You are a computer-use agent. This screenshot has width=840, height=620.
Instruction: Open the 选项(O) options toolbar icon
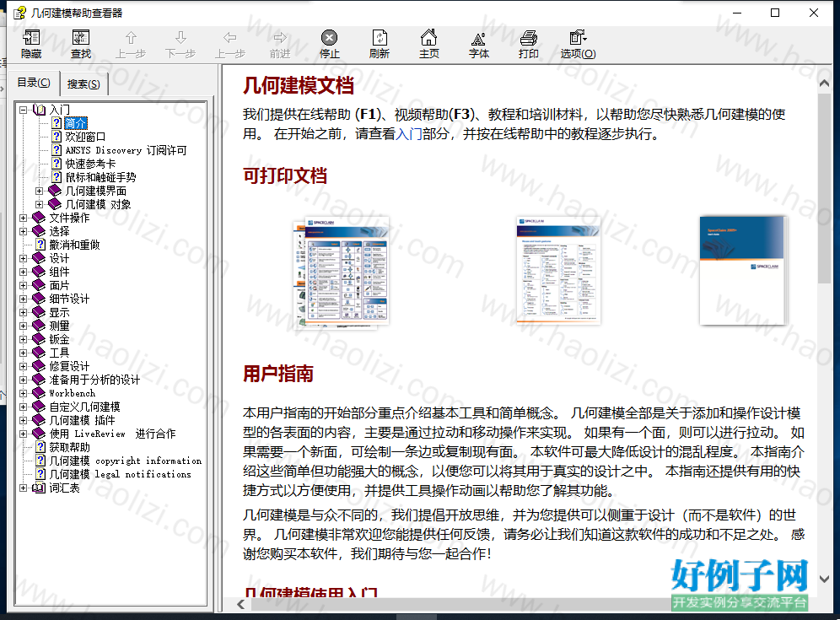578,44
